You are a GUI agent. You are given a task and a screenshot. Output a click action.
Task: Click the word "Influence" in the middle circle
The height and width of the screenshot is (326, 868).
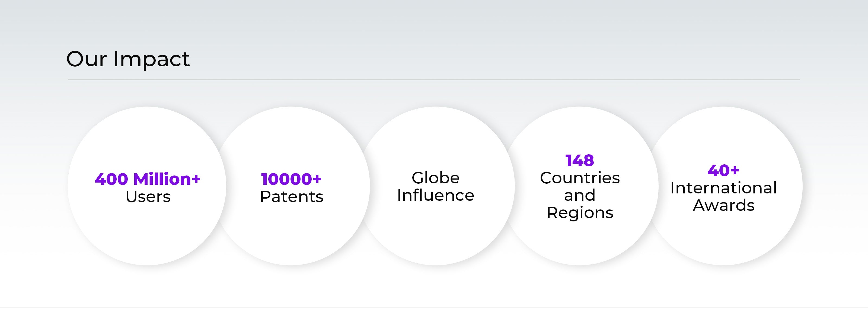(435, 195)
